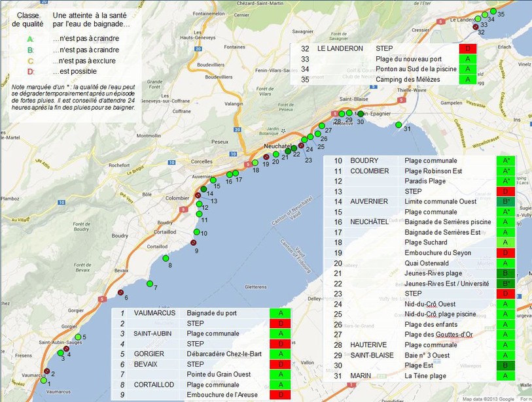This screenshot has height=402, width=532.
Task: Click red marker numbered 9
Action: 194,243
